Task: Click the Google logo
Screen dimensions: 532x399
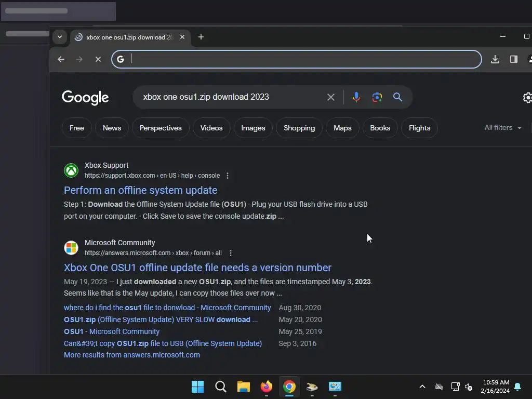Action: tap(85, 98)
